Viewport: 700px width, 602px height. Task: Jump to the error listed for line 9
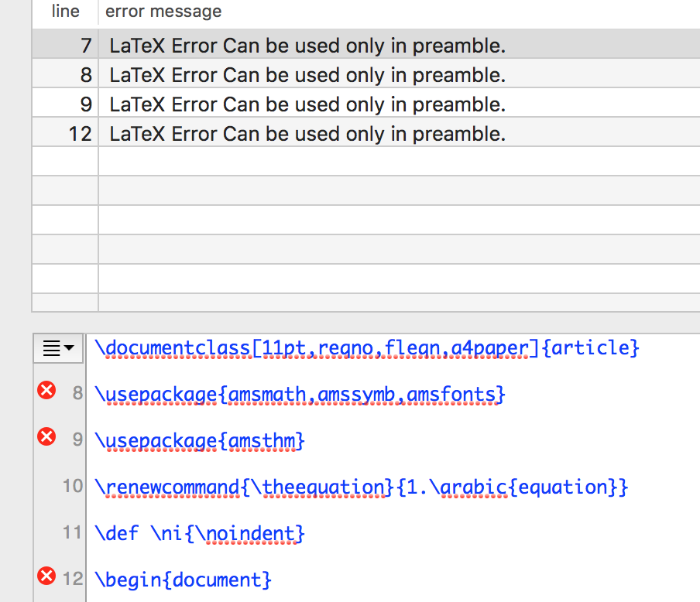pyautogui.click(x=307, y=104)
